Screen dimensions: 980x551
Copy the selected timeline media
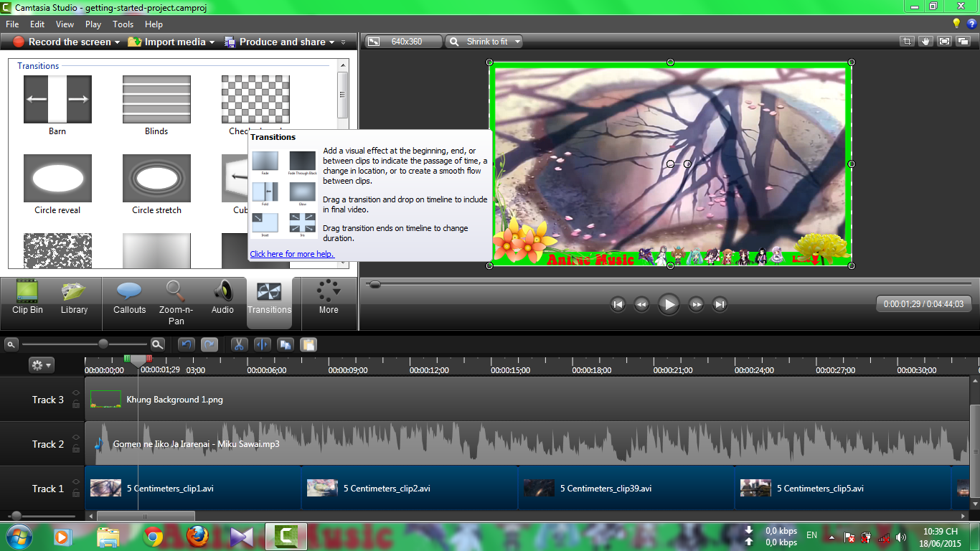(286, 344)
